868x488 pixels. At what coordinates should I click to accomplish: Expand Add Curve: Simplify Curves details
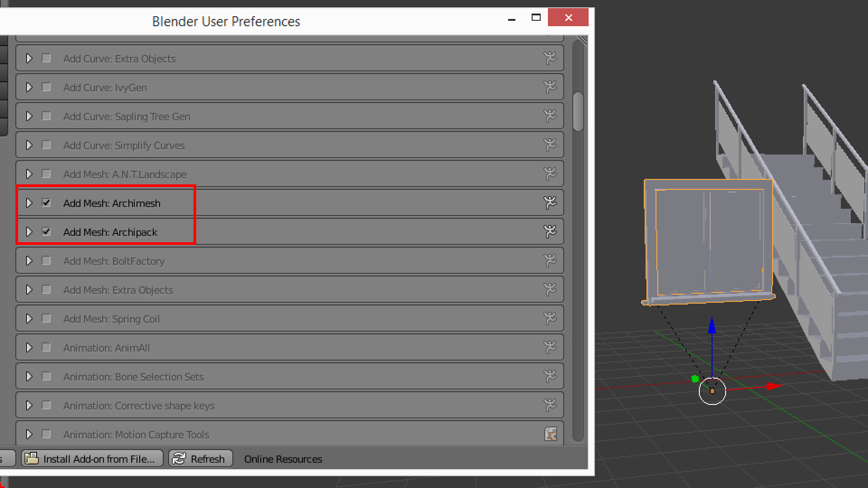29,145
